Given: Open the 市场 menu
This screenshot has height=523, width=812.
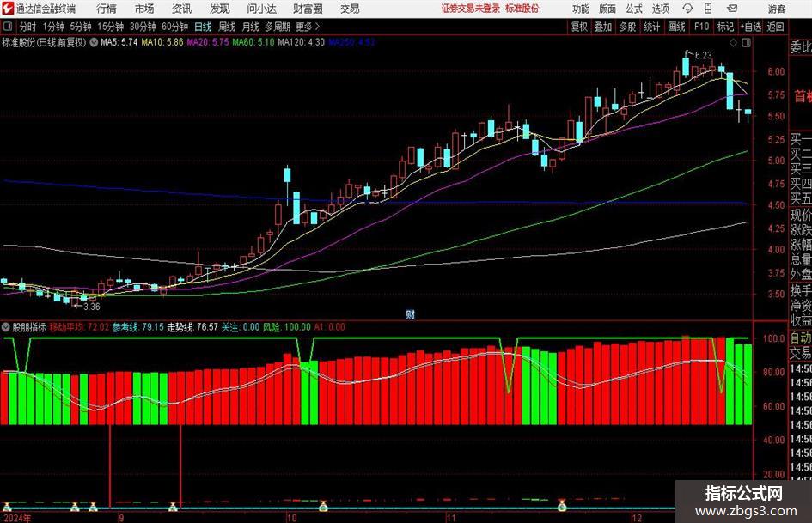Looking at the screenshot, I should pos(144,9).
